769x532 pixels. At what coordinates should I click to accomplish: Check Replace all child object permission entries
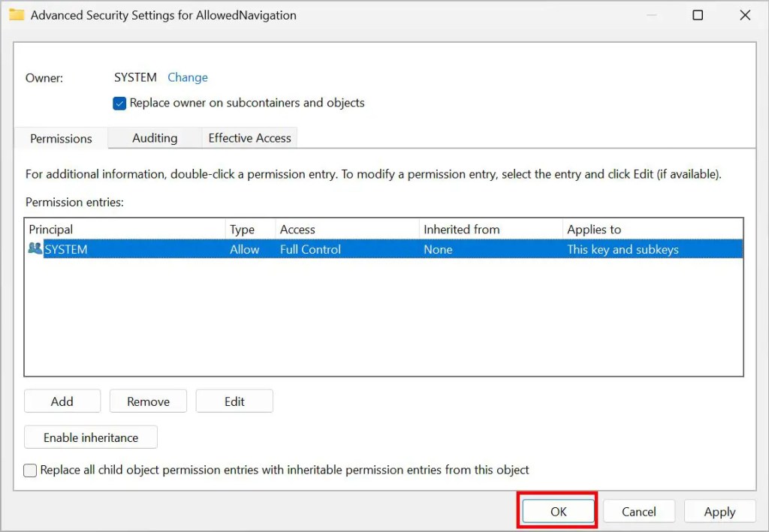(30, 470)
